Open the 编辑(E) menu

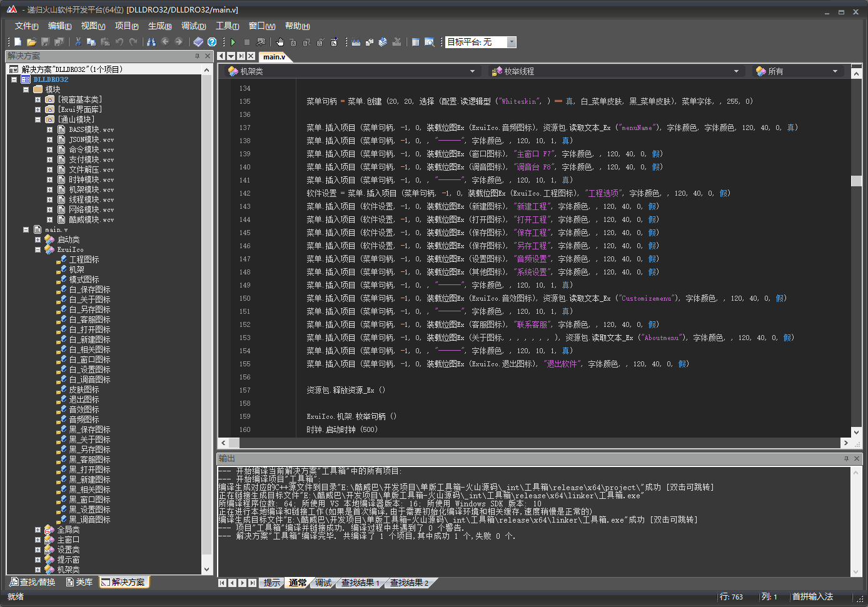coord(59,26)
